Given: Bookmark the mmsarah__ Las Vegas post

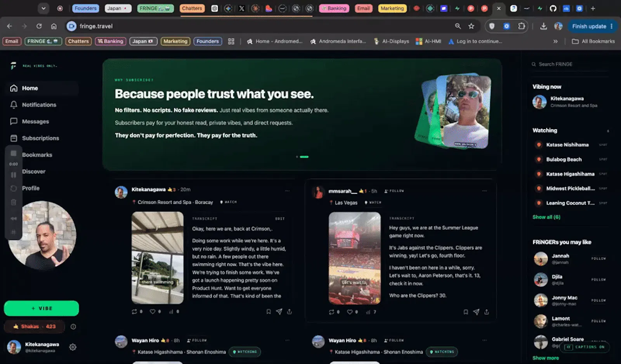Looking at the screenshot, I should (465, 312).
